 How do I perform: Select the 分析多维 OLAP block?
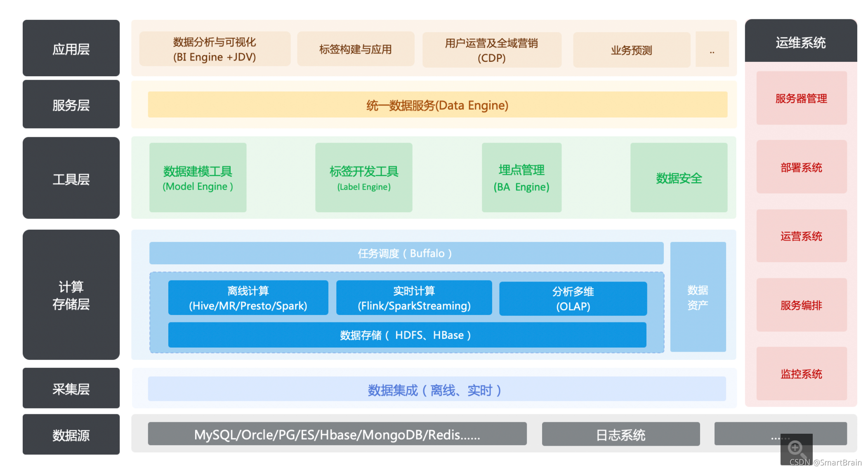coord(573,299)
